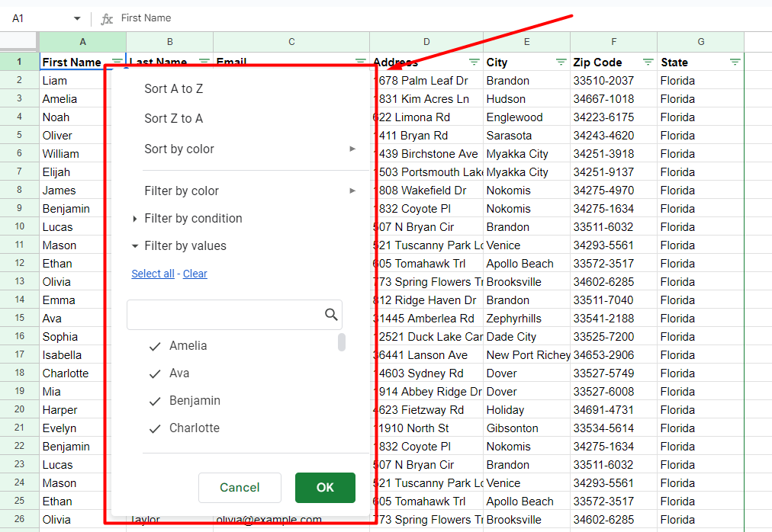
Task: Click the Select all link
Action: pos(153,274)
